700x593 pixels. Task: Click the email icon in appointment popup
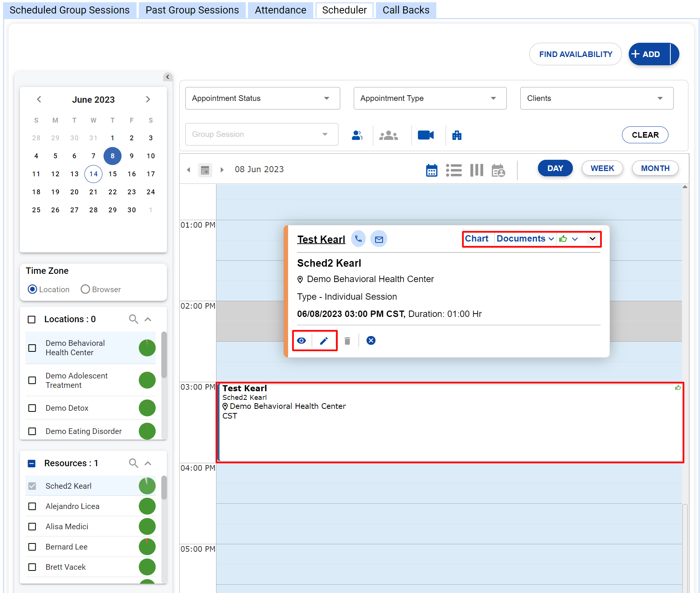point(379,239)
